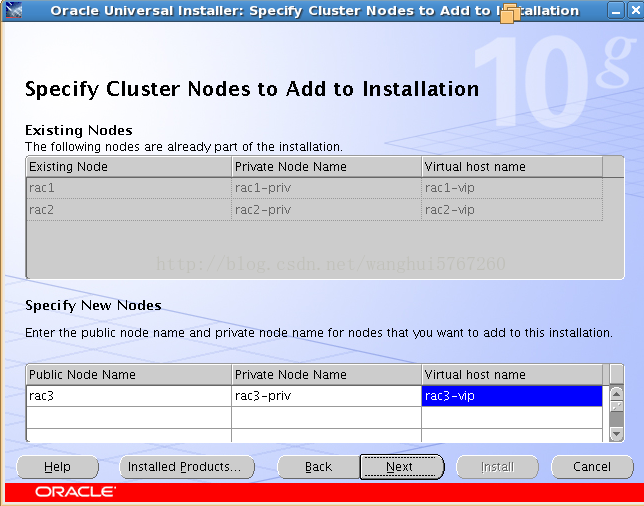
Task: Click the scroll up arrow in new nodes table
Action: [x=616, y=394]
